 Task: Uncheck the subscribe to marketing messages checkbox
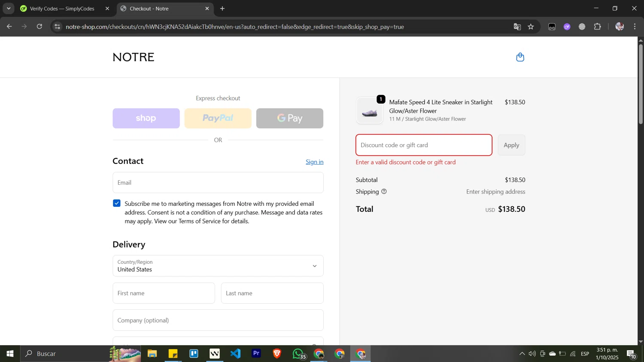tap(117, 203)
